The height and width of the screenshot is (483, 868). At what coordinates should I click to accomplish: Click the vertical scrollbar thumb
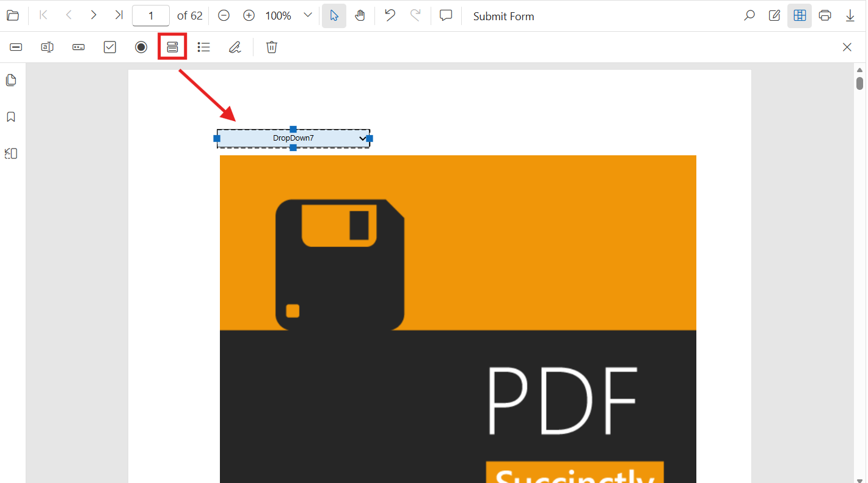[x=860, y=83]
